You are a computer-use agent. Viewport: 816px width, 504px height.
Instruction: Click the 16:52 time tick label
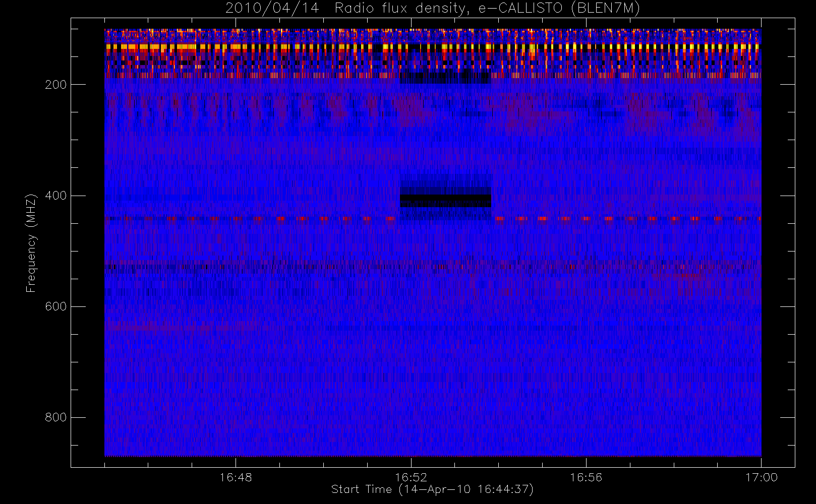click(x=411, y=477)
